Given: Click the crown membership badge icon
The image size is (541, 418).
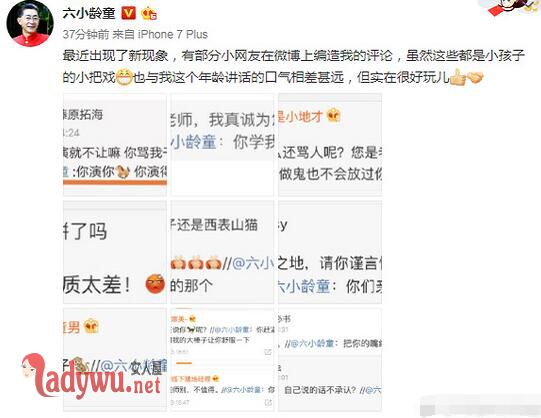Looking at the screenshot, I should click(x=149, y=13).
